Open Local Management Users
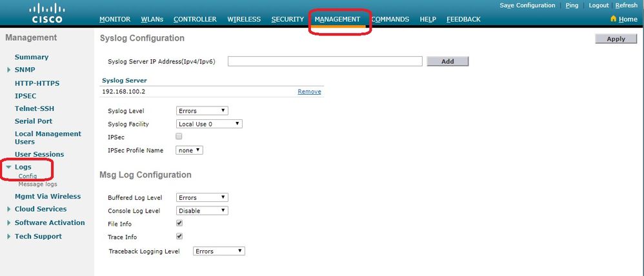This screenshot has width=644, height=276. (48, 137)
